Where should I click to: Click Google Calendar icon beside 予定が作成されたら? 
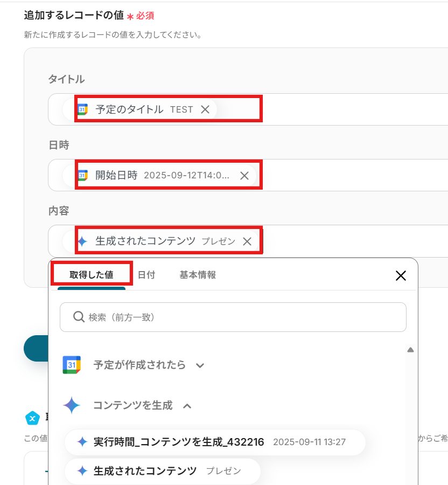coord(72,365)
